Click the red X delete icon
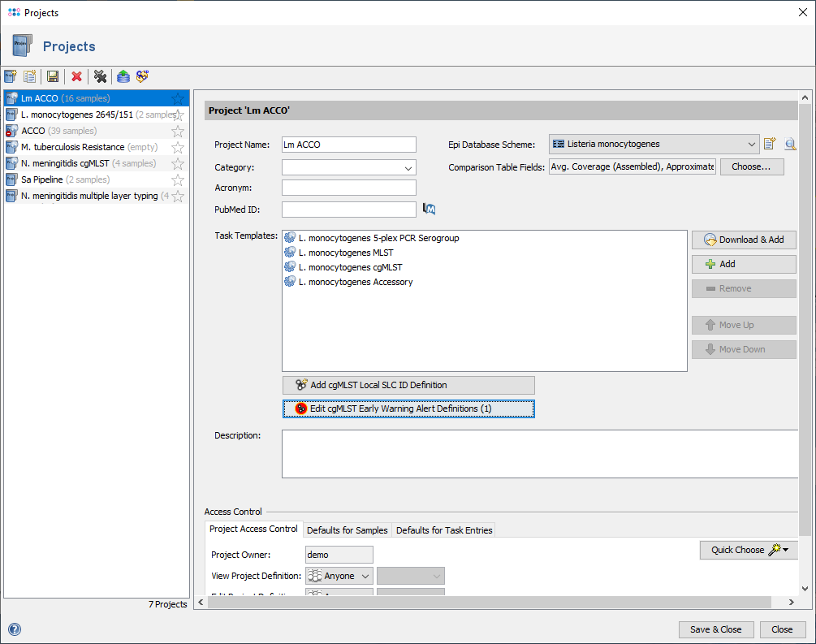 (76, 76)
